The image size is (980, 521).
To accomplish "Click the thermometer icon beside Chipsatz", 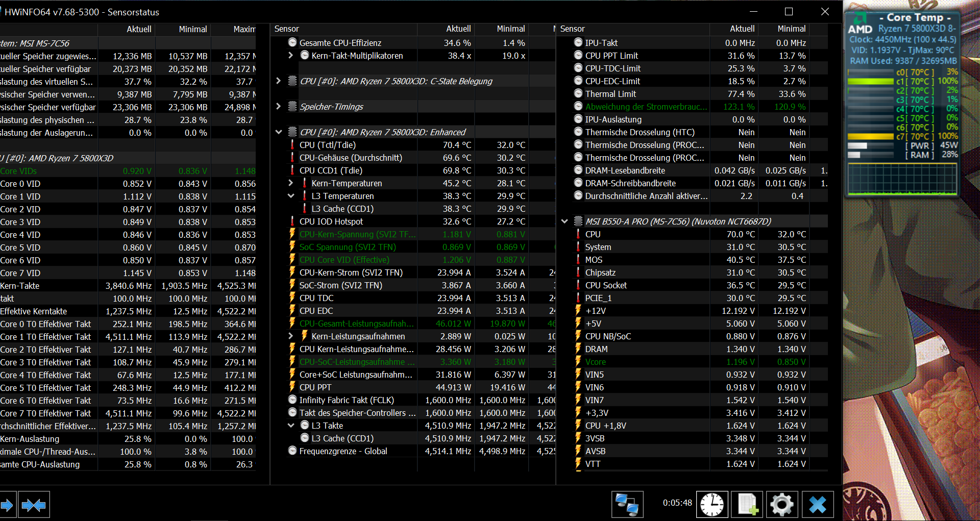I will (578, 272).
